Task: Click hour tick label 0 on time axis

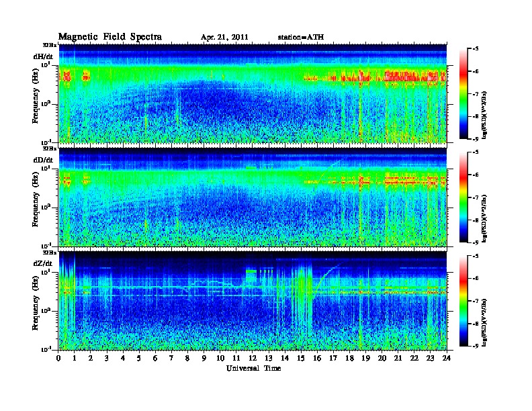Action: pyautogui.click(x=58, y=359)
